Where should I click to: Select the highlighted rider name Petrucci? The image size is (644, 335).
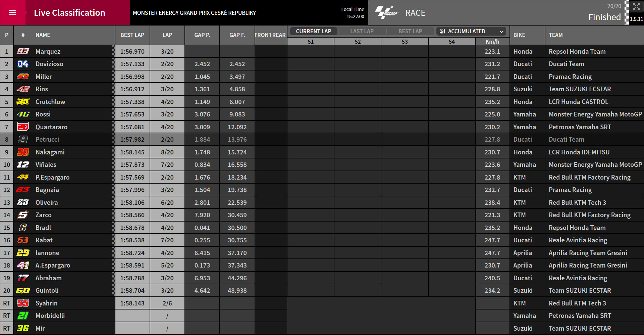[x=47, y=139]
